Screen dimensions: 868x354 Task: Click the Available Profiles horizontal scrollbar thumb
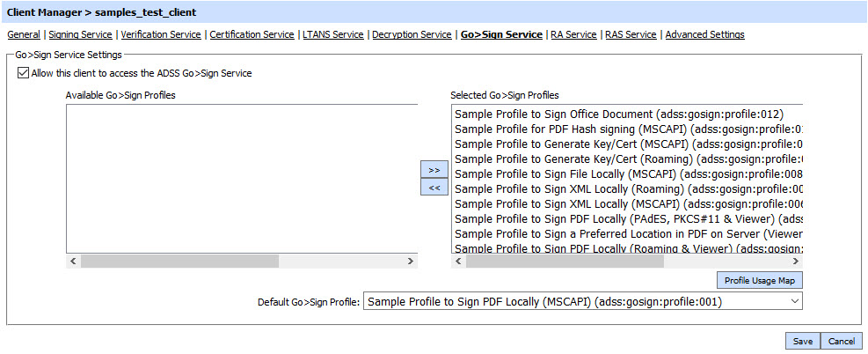click(179, 262)
